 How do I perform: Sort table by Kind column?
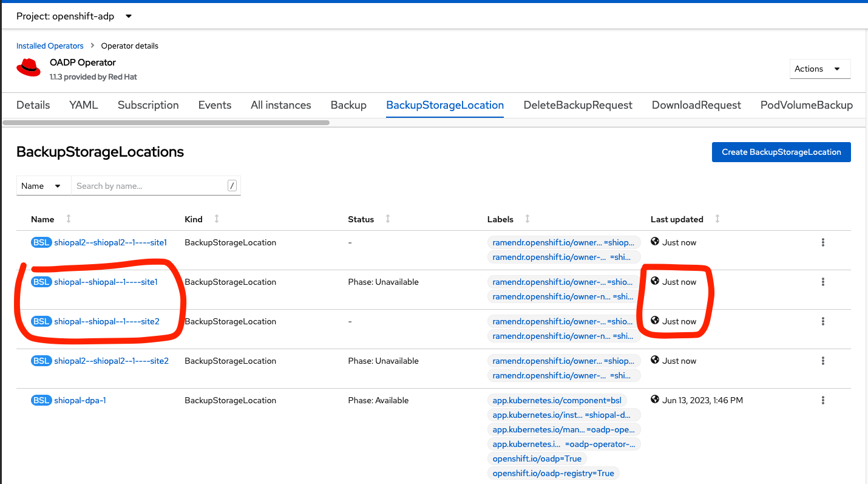tap(217, 219)
